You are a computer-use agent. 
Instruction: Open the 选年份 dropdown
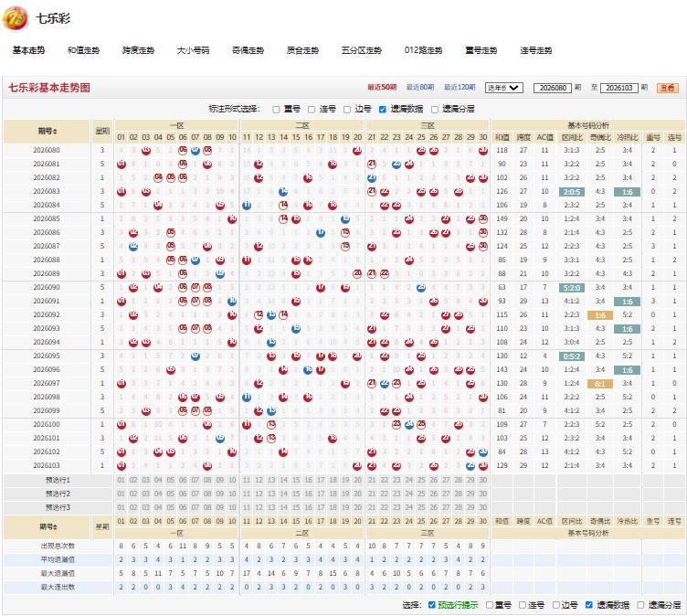click(504, 88)
